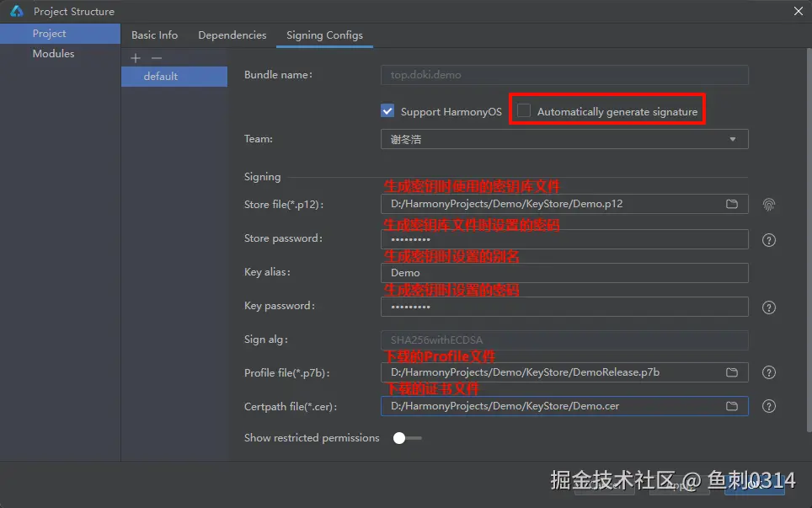The height and width of the screenshot is (508, 812).
Task: Click the DevEco Studio logo in title bar
Action: click(x=17, y=11)
